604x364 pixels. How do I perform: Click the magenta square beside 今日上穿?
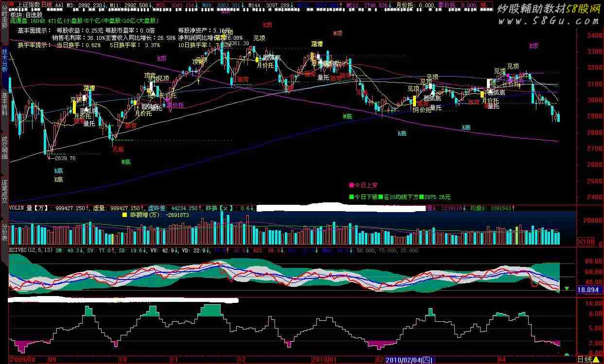tap(352, 185)
